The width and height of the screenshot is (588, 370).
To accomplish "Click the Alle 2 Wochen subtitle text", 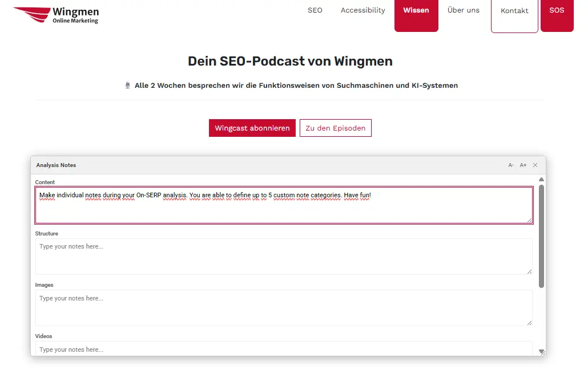I will pos(296,86).
